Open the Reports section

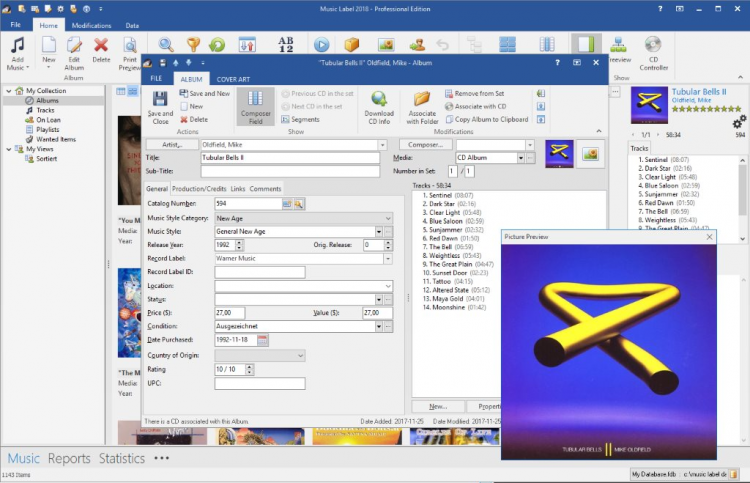[x=69, y=458]
